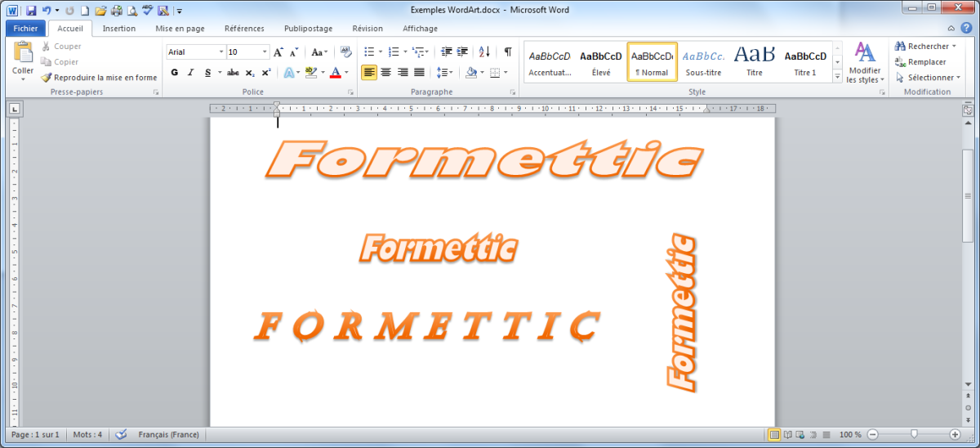Apply the Titre 1 style

(x=805, y=62)
